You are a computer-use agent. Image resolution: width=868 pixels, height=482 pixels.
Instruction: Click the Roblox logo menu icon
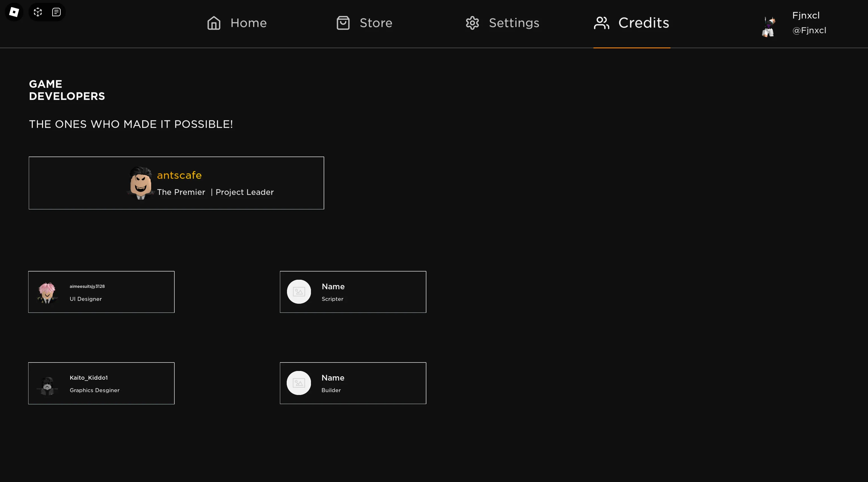click(14, 12)
